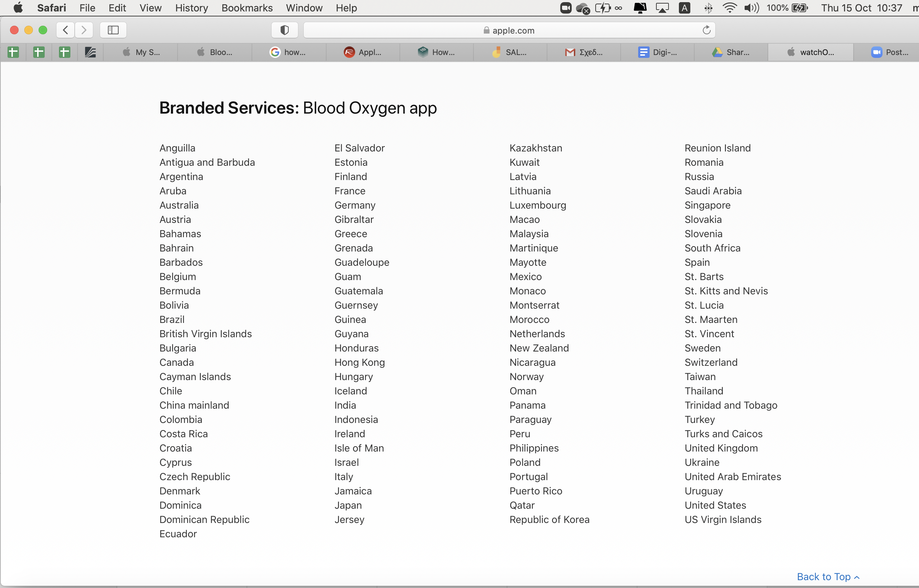Open the History menu

tap(191, 8)
